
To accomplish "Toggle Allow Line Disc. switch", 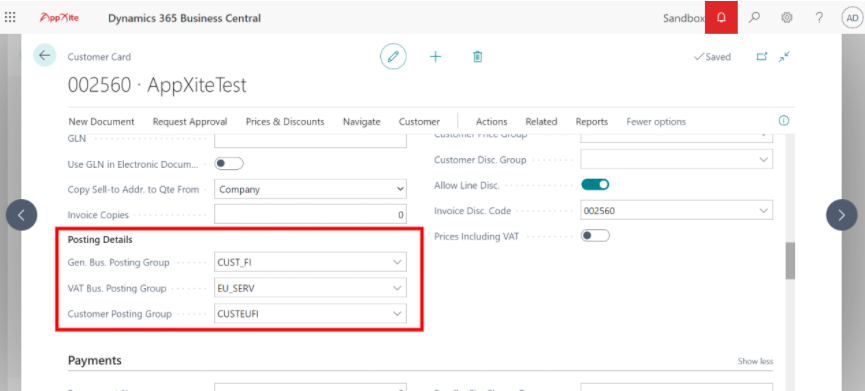I will [x=595, y=185].
